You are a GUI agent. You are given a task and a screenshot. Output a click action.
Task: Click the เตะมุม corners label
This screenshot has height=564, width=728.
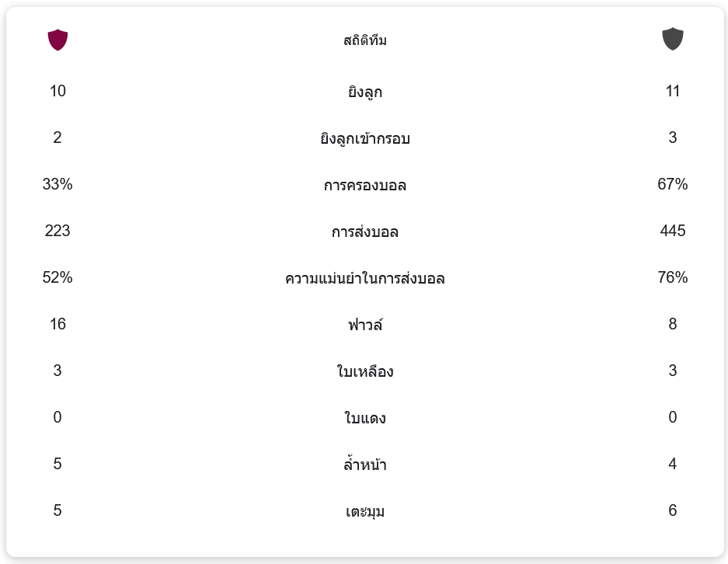(364, 512)
